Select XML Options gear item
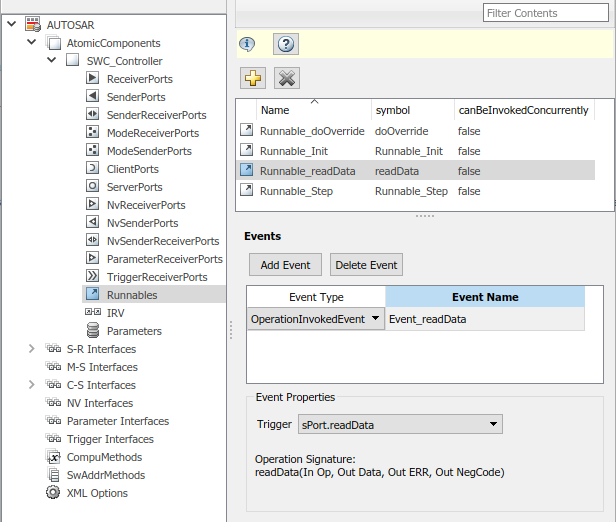The height and width of the screenshot is (522, 616). click(x=96, y=493)
